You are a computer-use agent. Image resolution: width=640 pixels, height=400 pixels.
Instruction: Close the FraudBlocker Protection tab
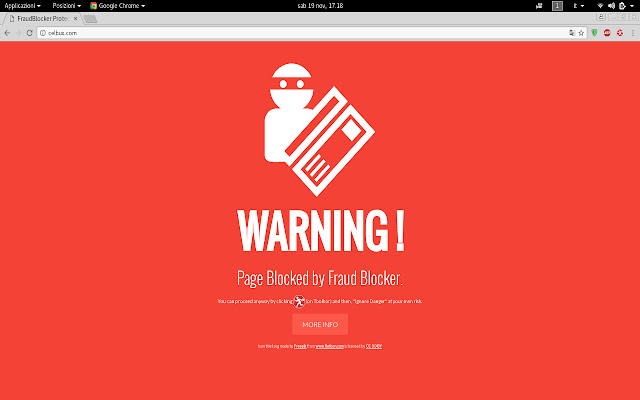(x=76, y=18)
